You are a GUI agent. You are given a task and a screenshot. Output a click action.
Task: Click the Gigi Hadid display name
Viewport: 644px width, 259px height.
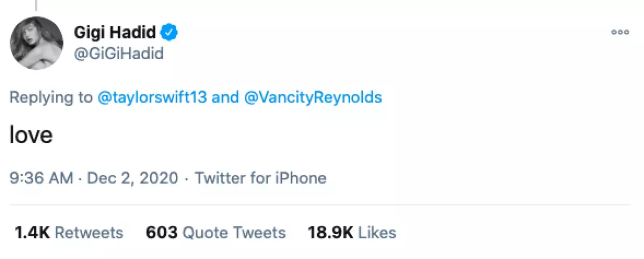[114, 33]
